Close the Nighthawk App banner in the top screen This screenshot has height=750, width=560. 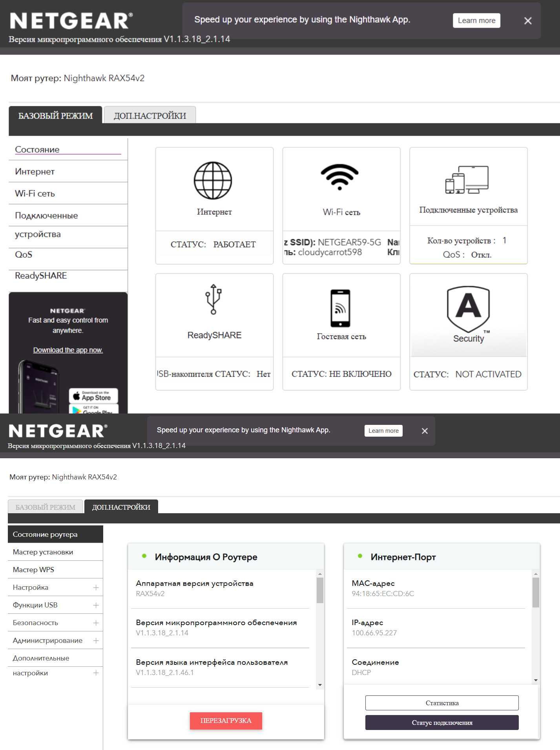click(x=528, y=21)
